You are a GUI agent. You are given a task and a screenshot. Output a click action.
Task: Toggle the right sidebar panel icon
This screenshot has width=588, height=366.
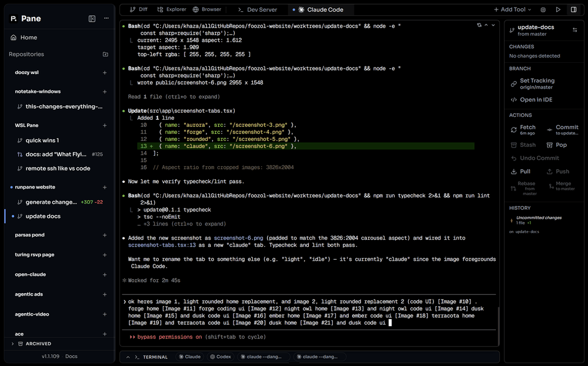point(572,9)
